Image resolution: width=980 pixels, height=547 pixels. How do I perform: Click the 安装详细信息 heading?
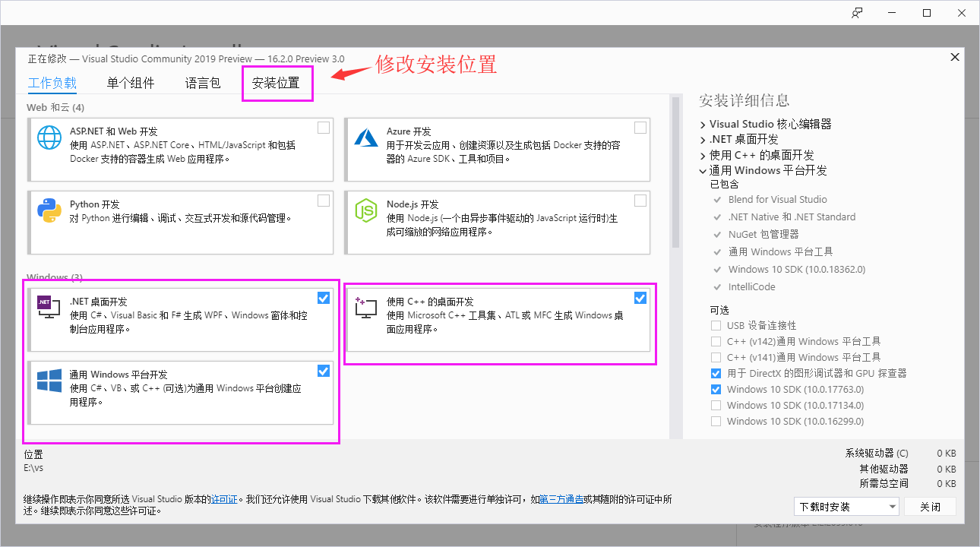point(744,100)
